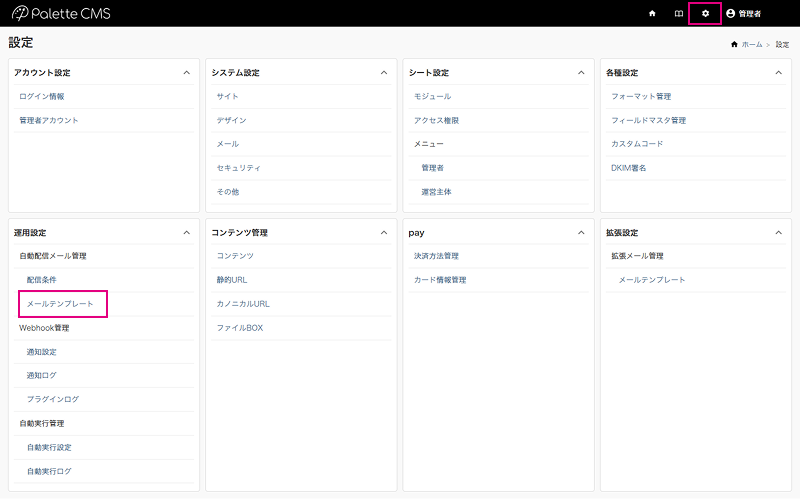Open the ログイン情報 link
This screenshot has width=800, height=499.
point(42,96)
